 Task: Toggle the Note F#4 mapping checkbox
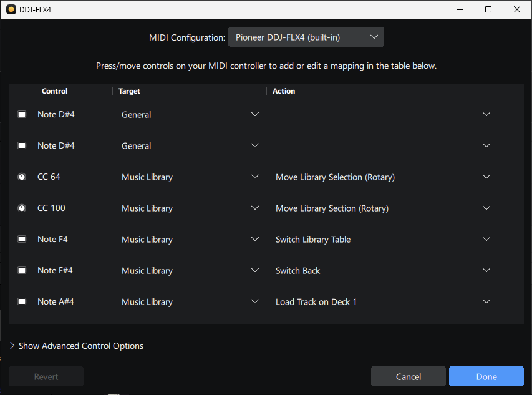[22, 270]
